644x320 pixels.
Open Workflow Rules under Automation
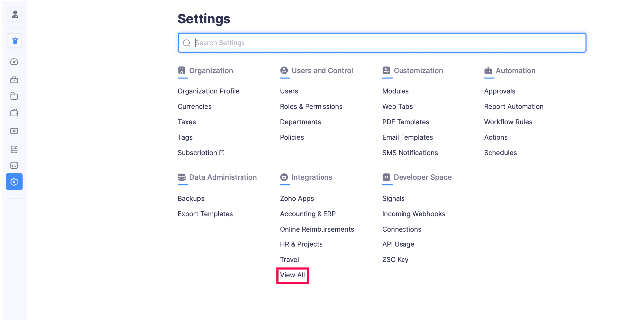tap(508, 122)
